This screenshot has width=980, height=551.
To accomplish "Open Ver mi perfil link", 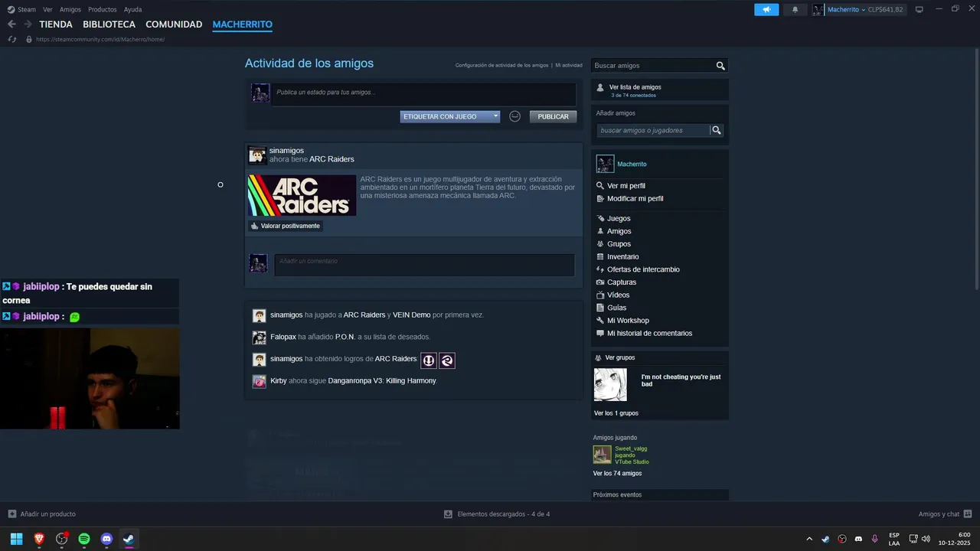I will [x=626, y=186].
